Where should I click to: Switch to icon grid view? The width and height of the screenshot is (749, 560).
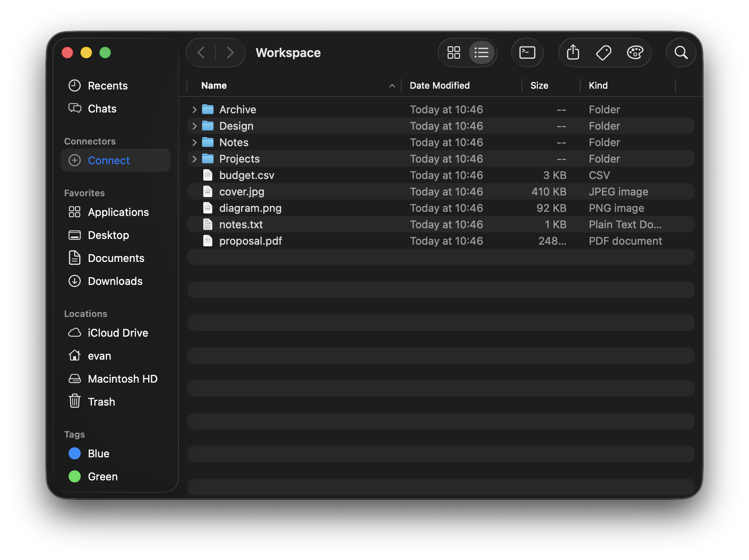pyautogui.click(x=454, y=53)
